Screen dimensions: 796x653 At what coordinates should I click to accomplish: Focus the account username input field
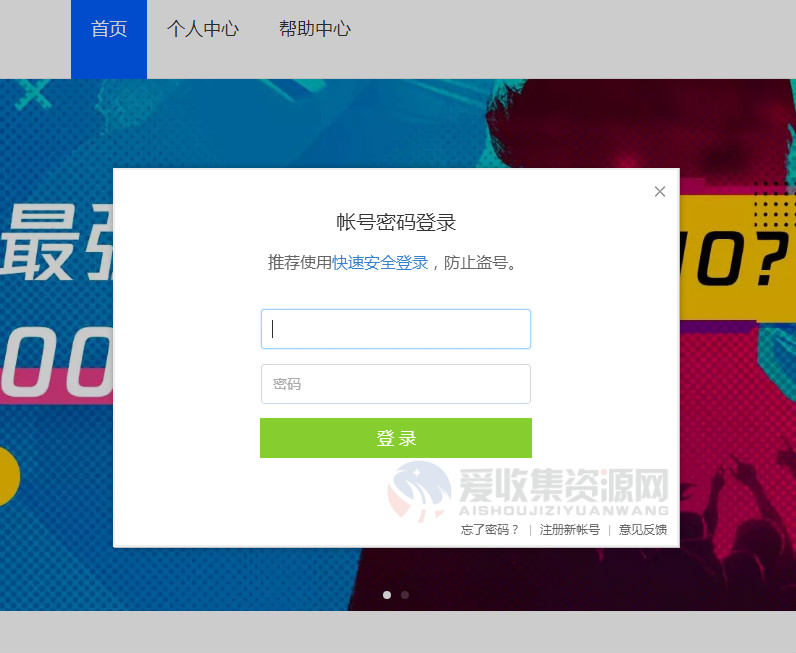396,329
